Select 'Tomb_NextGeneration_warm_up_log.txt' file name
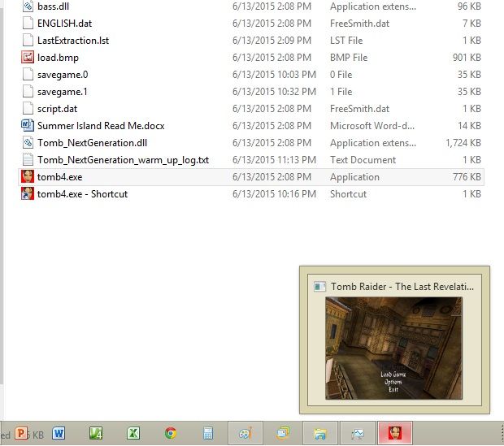This screenshot has height=446, width=504. pyautogui.click(x=123, y=160)
